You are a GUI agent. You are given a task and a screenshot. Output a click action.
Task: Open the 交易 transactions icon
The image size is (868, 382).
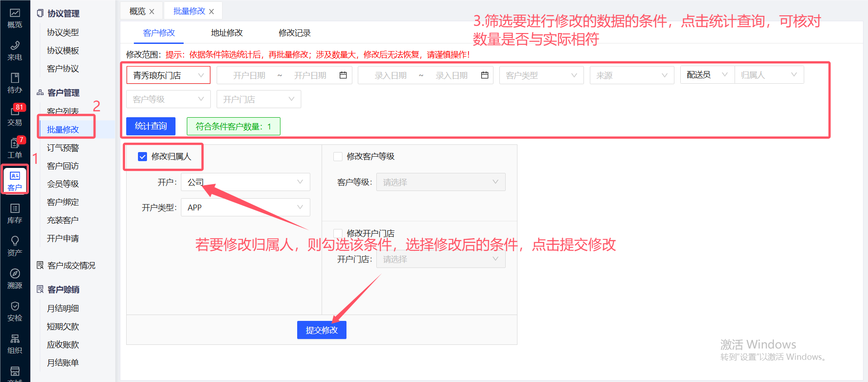click(15, 116)
